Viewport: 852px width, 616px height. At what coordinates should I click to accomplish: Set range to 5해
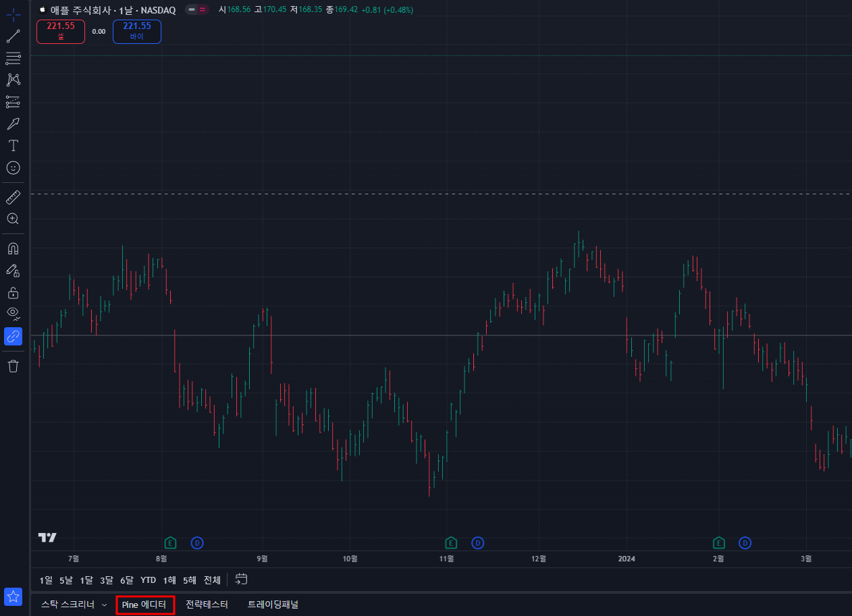pyautogui.click(x=190, y=580)
